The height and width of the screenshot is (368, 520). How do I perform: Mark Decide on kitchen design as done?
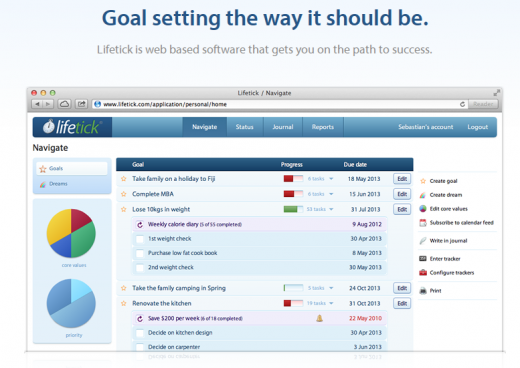pyautogui.click(x=140, y=333)
